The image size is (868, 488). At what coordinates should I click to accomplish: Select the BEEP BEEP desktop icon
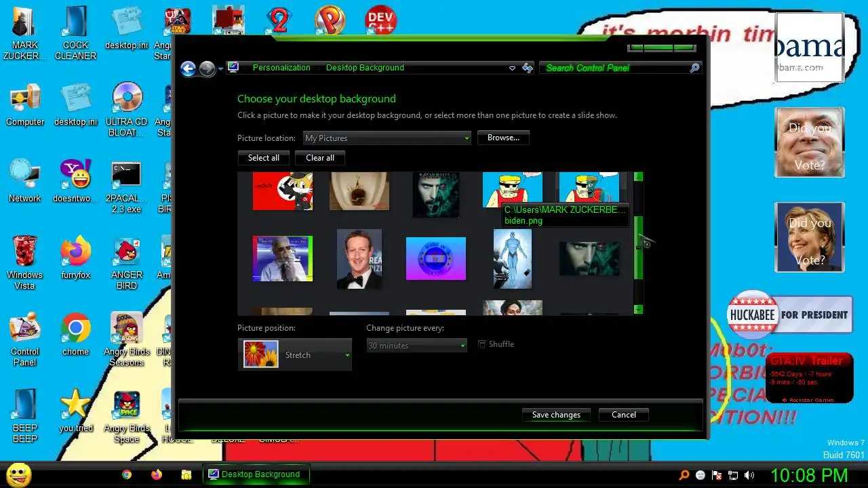(25, 416)
